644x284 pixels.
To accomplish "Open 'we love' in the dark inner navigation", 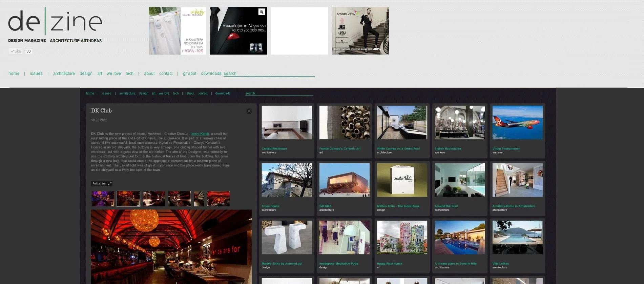I will coord(164,94).
